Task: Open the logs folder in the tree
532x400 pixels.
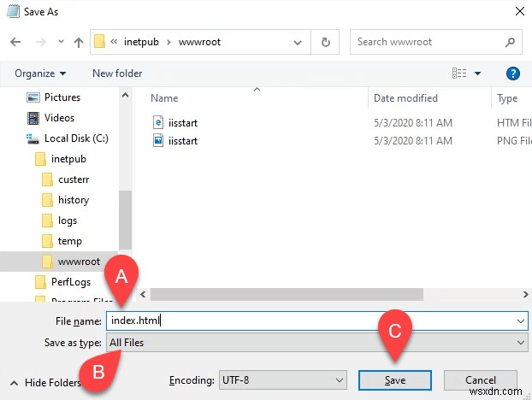Action: coord(68,221)
